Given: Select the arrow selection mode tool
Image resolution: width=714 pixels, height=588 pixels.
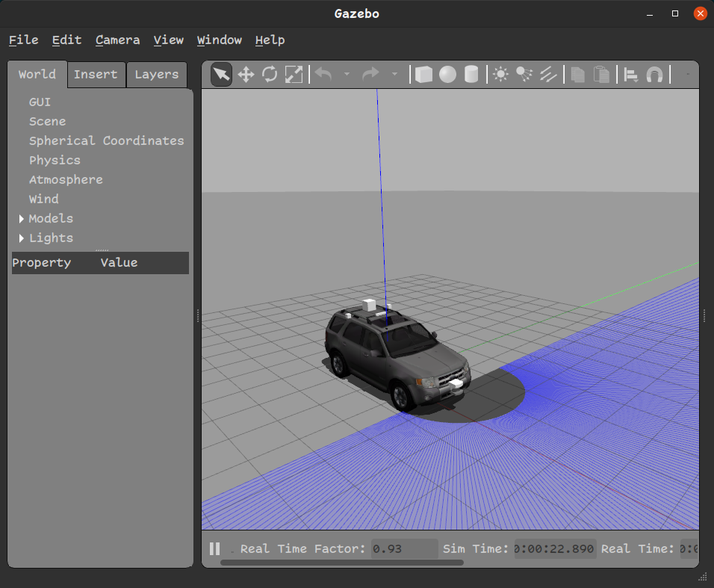Looking at the screenshot, I should point(221,74).
